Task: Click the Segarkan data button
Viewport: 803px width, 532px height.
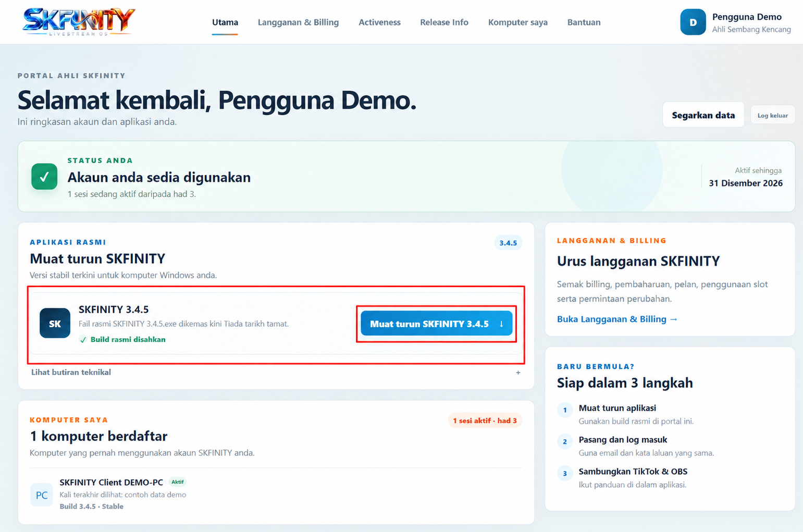Action: click(703, 115)
